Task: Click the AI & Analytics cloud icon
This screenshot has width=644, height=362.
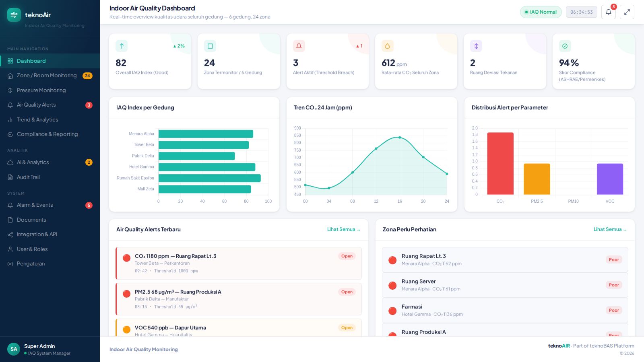Action: pyautogui.click(x=10, y=162)
